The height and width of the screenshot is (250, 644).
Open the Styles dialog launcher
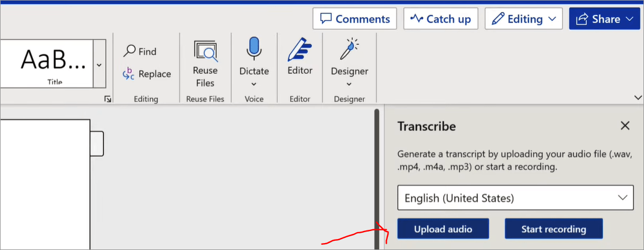coord(108,99)
